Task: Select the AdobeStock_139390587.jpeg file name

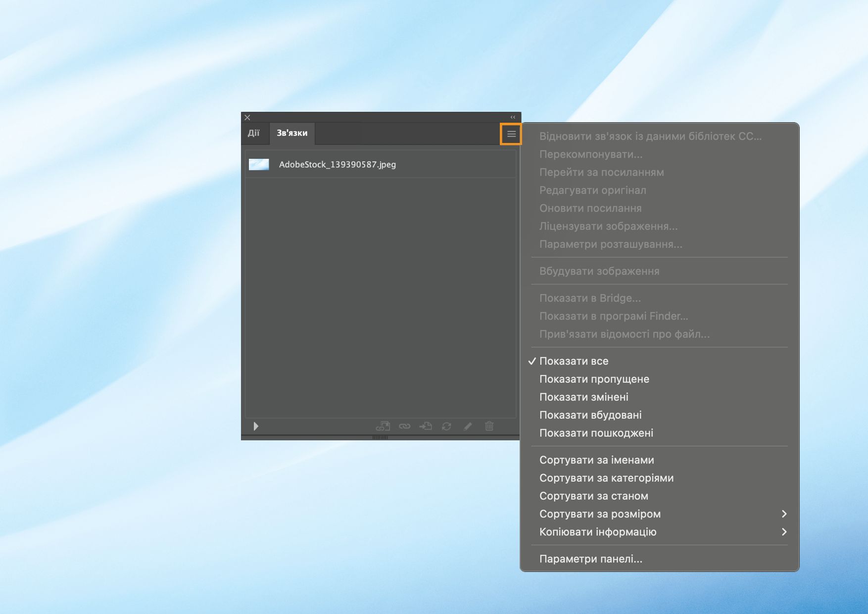Action: tap(338, 164)
